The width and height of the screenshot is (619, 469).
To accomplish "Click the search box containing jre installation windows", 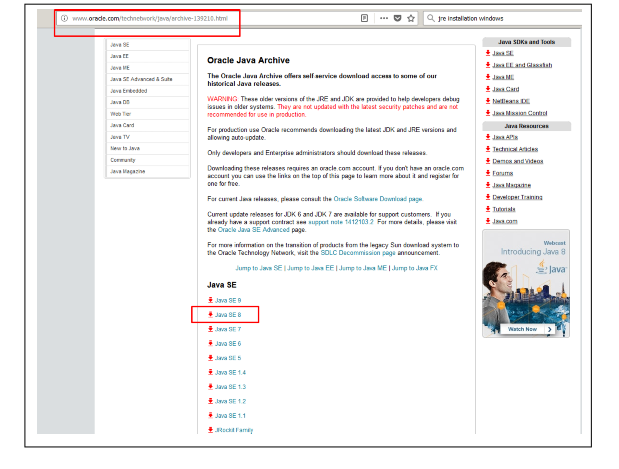I will point(502,18).
